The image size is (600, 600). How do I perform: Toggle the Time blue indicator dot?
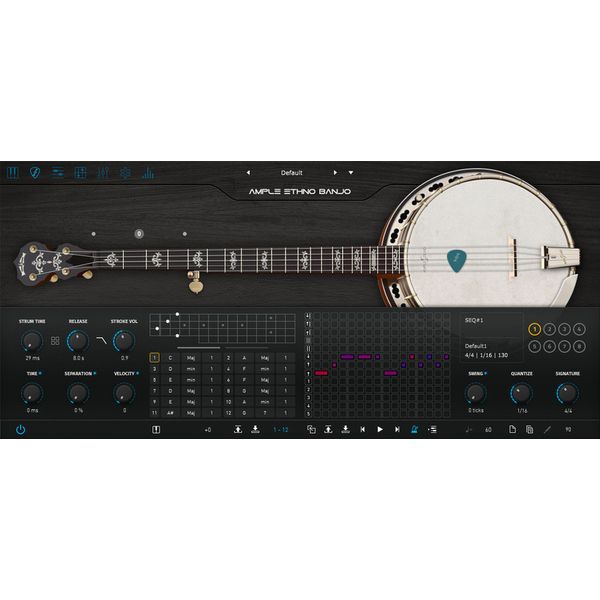(40, 374)
